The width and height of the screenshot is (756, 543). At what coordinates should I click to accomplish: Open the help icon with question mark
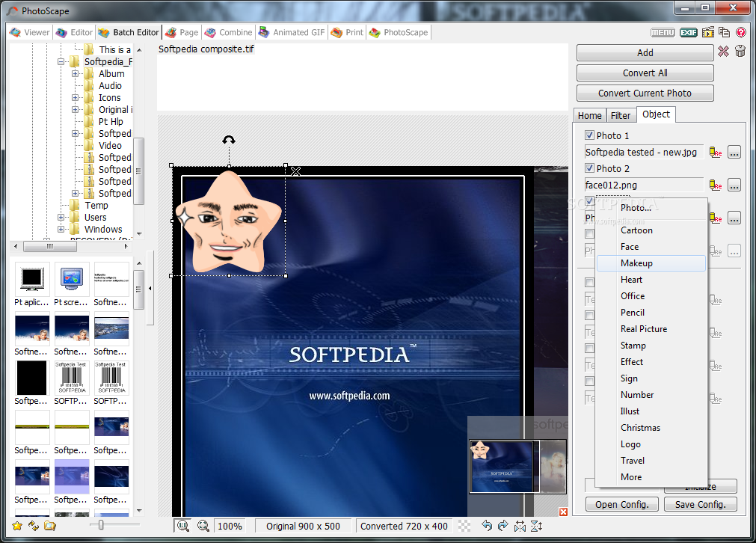[740, 32]
